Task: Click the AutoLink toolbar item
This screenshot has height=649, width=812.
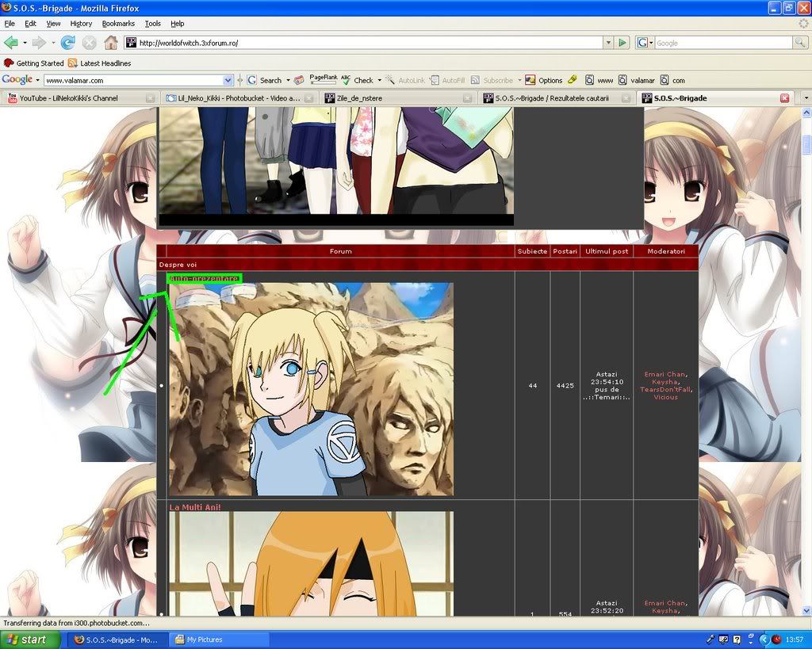Action: tap(404, 80)
